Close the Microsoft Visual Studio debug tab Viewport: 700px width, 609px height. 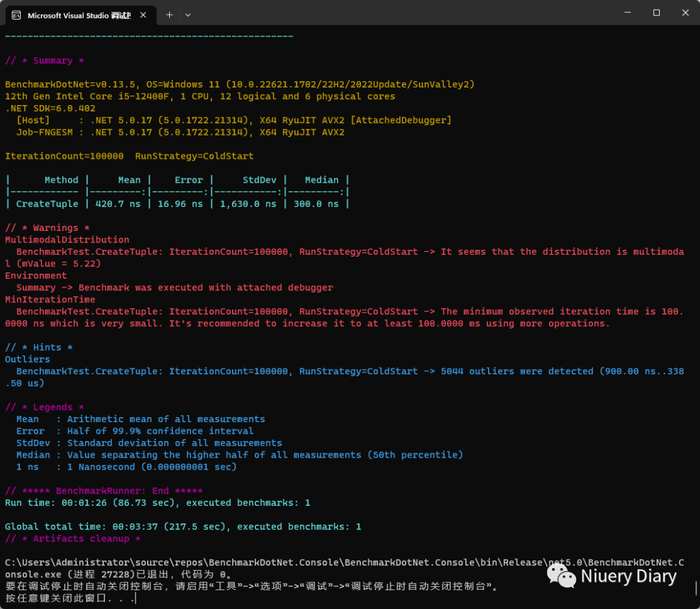tap(143, 15)
